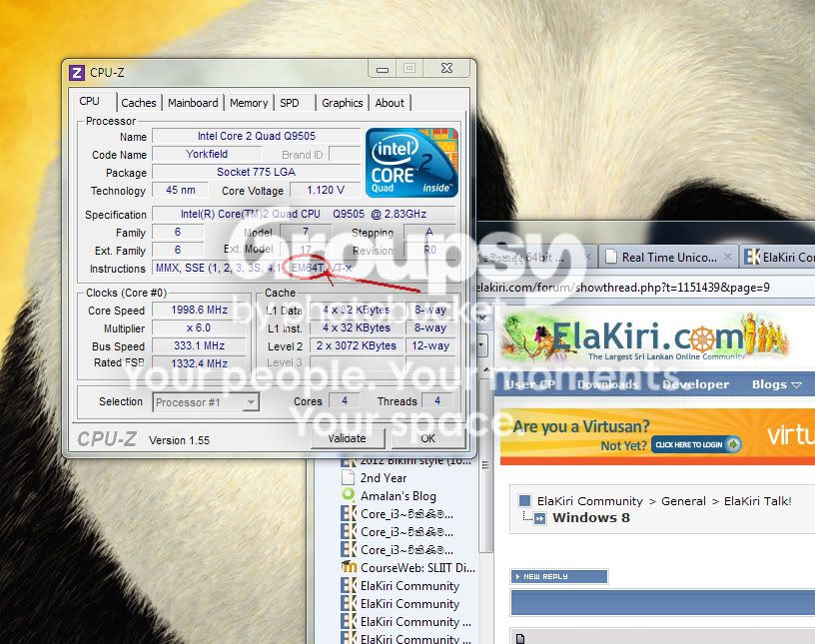
Task: Click the Threads count value
Action: point(437,400)
